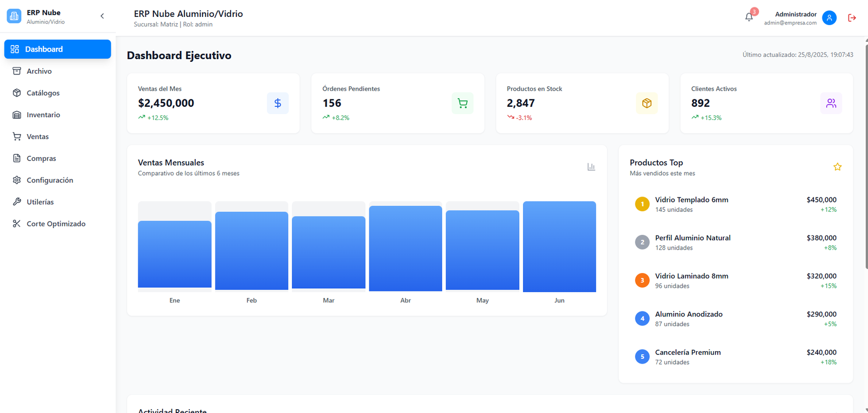Click the ERP Nube logo icon
Viewport: 868px width, 413px height.
14,16
